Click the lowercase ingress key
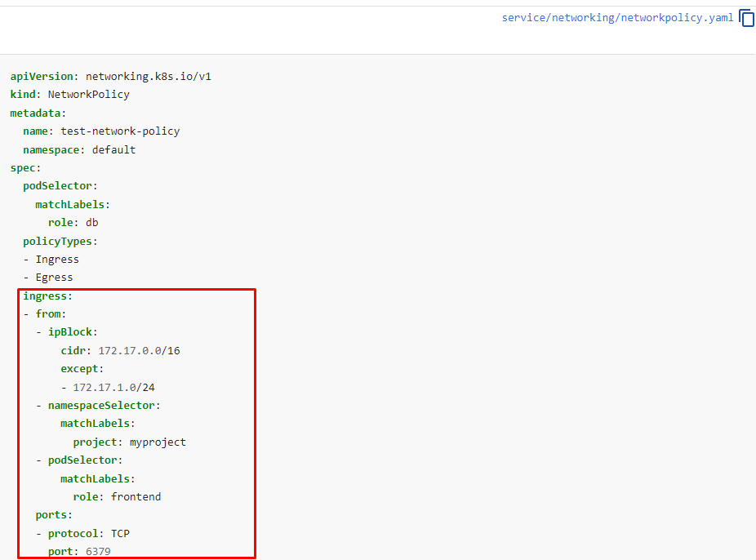This screenshot has width=756, height=560. point(47,296)
